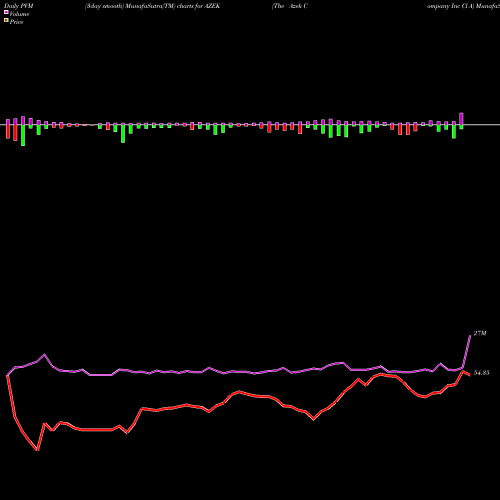
Task: Click the red price line's lowest dip
Action: [x=37, y=450]
